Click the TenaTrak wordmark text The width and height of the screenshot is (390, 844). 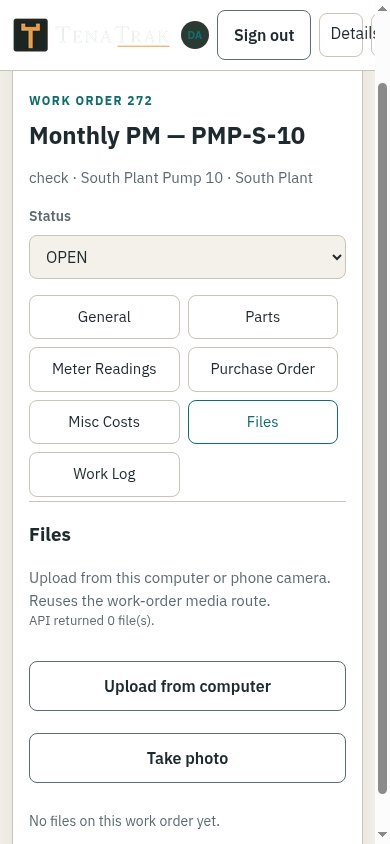[x=112, y=36]
